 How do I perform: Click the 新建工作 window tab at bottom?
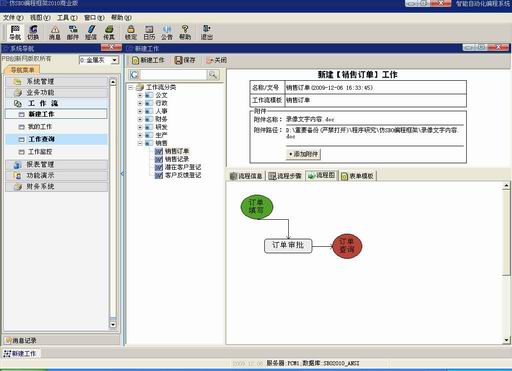21,353
